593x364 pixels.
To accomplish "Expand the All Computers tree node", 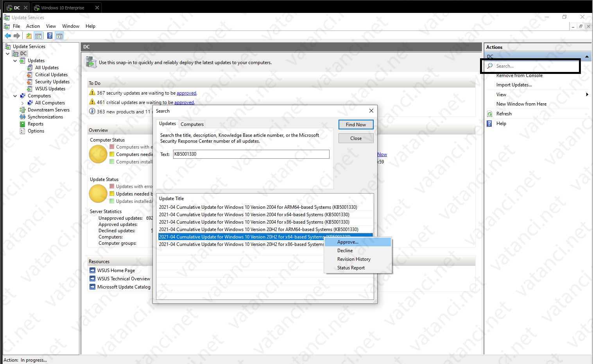I will tap(23, 103).
